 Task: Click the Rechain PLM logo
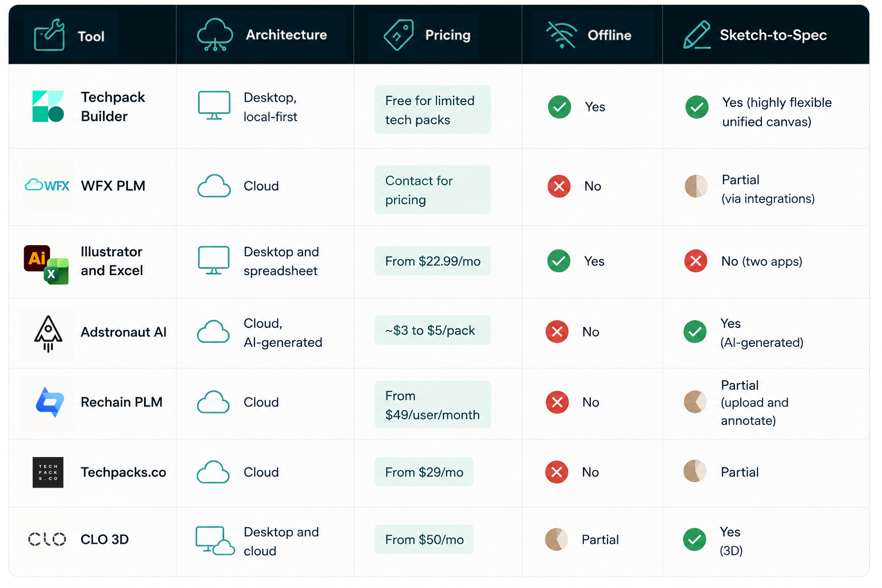(x=50, y=402)
